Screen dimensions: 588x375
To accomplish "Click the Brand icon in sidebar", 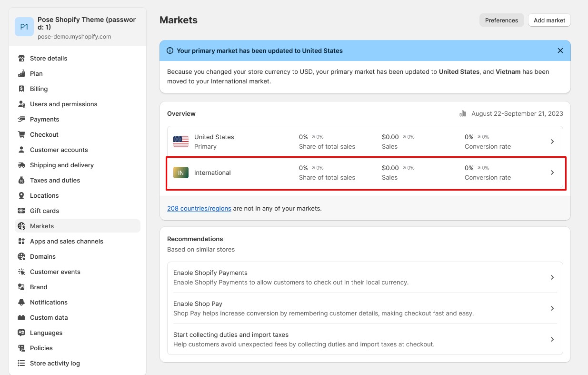I will click(21, 287).
